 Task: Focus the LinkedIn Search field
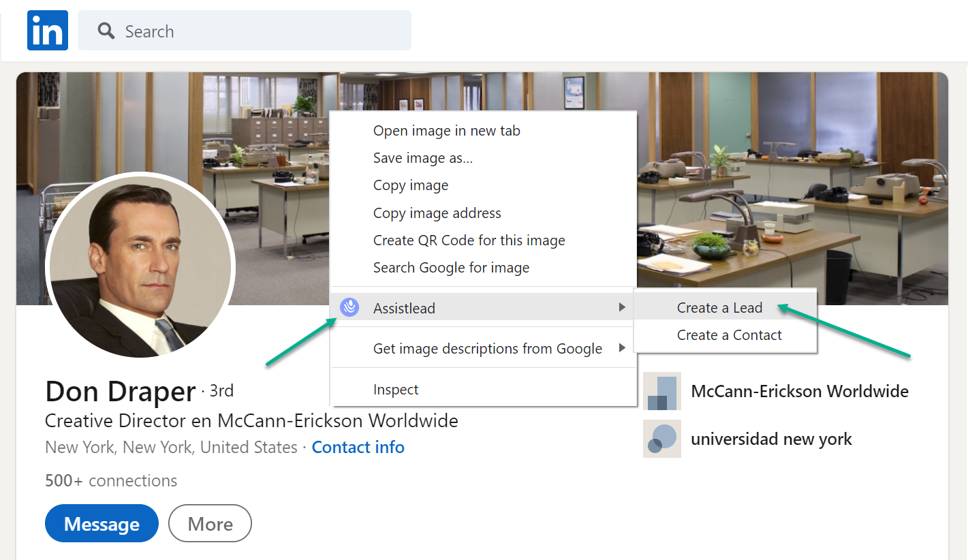point(245,31)
